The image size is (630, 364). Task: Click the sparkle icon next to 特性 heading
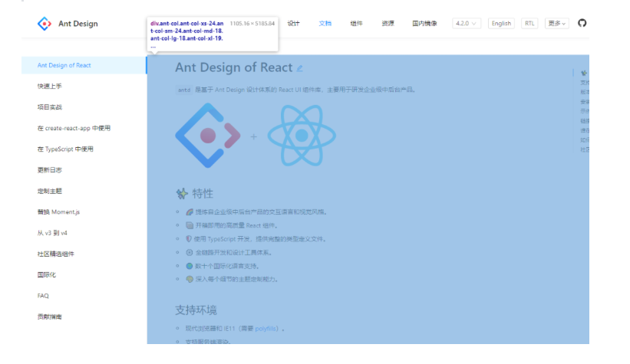tap(182, 194)
